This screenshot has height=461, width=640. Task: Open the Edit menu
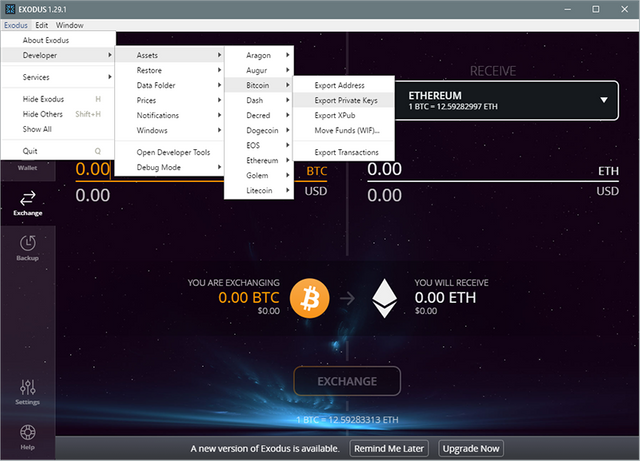click(41, 25)
